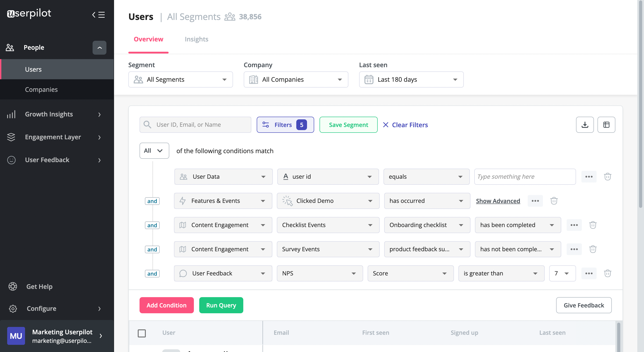
Task: Check the select-all users checkbox
Action: point(142,333)
